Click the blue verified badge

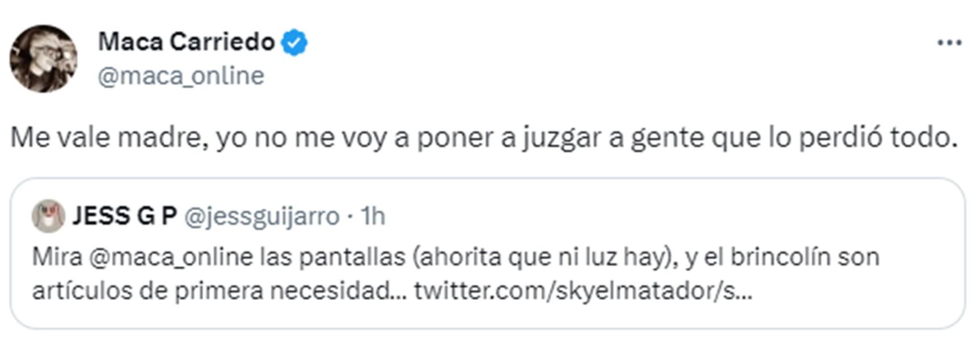[295, 43]
